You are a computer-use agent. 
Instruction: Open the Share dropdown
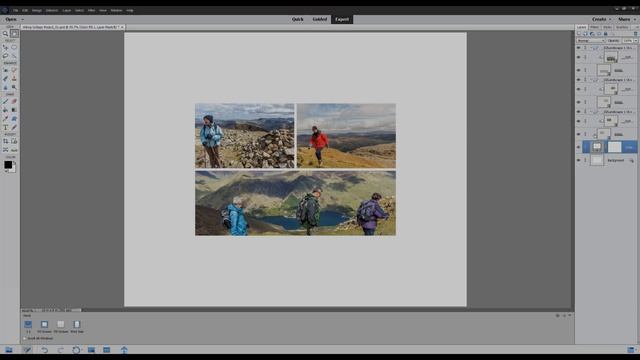pos(627,19)
